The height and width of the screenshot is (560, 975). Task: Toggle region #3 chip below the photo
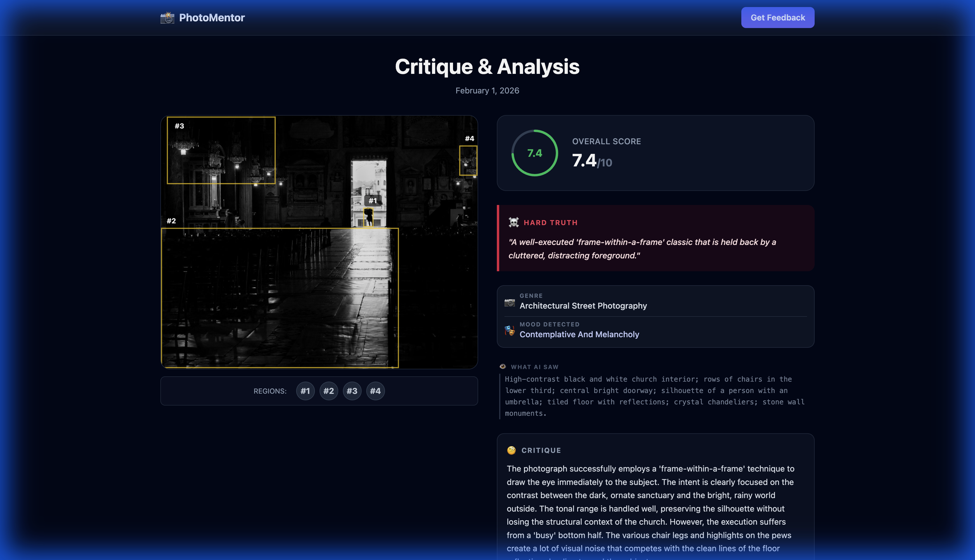click(x=352, y=391)
